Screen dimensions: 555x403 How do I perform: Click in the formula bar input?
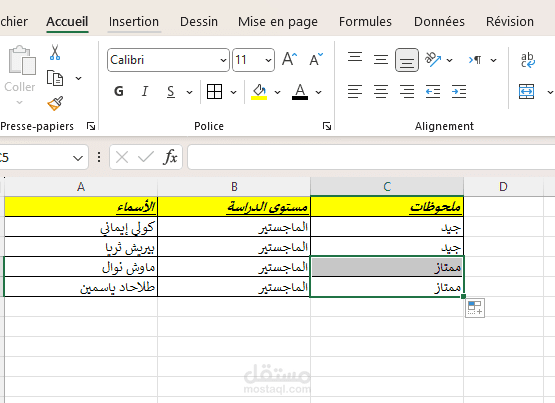371,157
